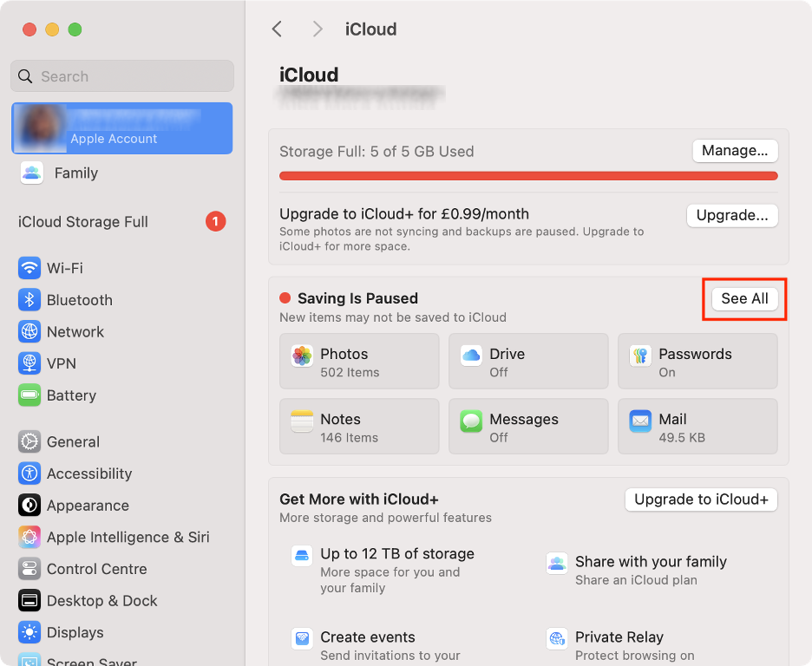Click the See All button
Screen dimensions: 812x666
(x=744, y=298)
